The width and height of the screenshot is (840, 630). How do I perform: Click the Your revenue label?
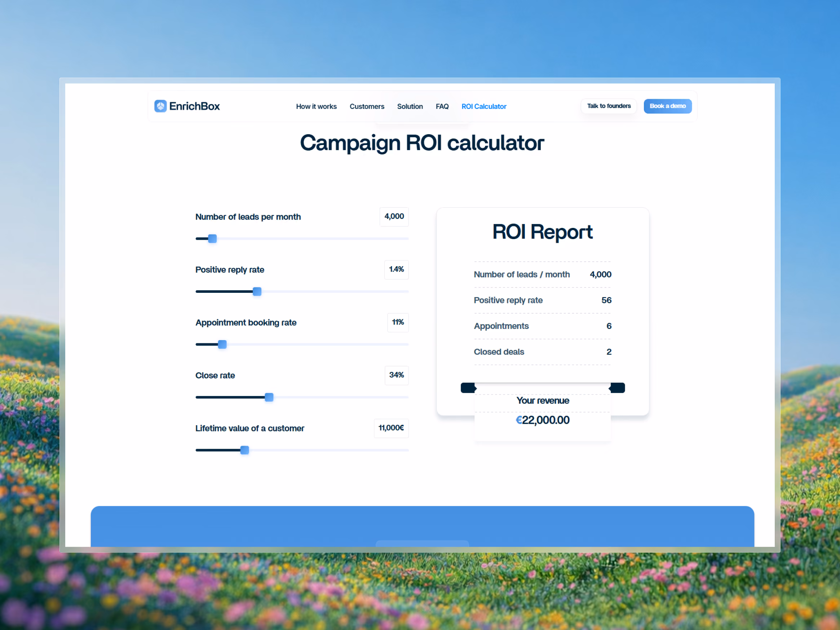coord(543,400)
